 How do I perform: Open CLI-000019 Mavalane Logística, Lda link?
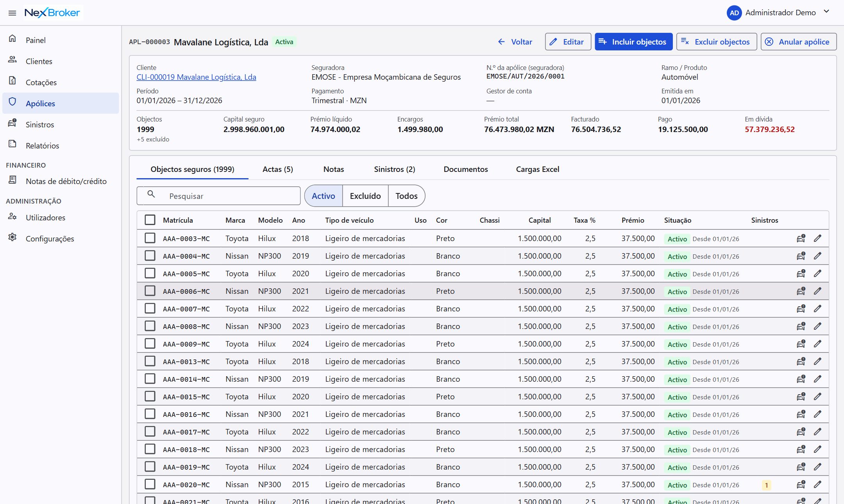point(196,77)
